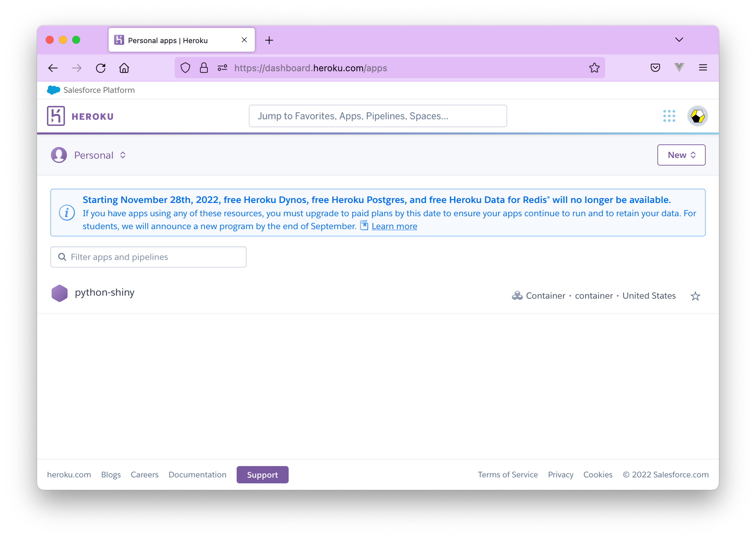
Task: Click the Jump to Favorites search field
Action: (378, 116)
